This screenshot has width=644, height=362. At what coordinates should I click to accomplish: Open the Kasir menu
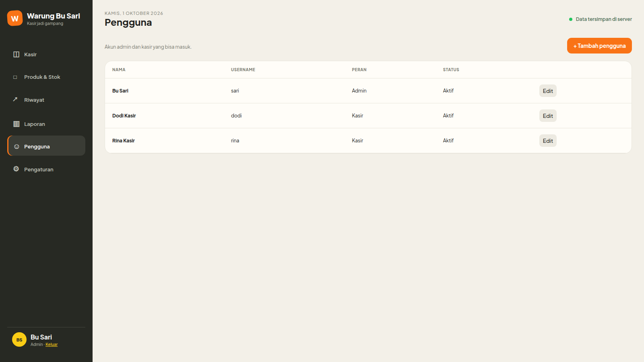click(46, 54)
